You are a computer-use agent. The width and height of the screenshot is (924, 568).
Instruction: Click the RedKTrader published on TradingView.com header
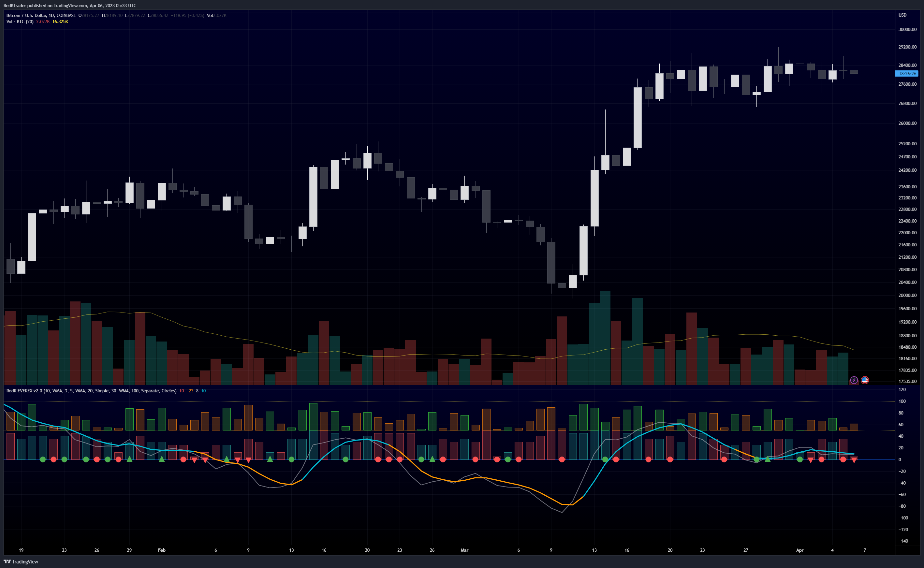pos(70,5)
